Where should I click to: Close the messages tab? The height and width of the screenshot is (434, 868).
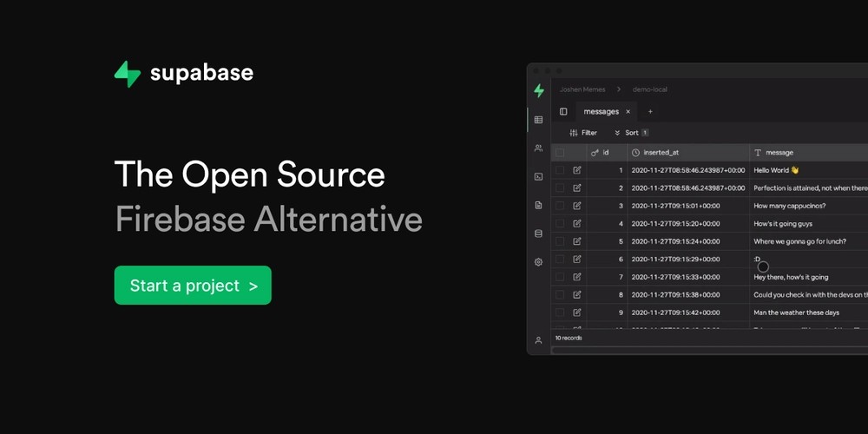[628, 111]
